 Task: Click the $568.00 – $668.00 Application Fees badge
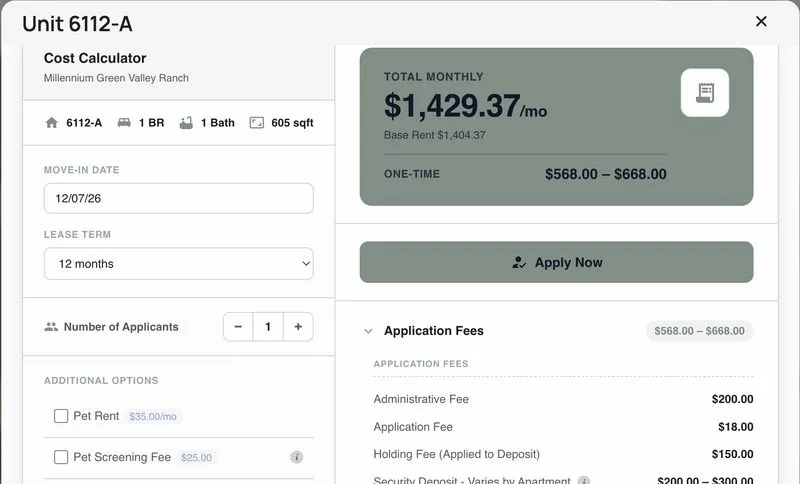[x=699, y=331]
